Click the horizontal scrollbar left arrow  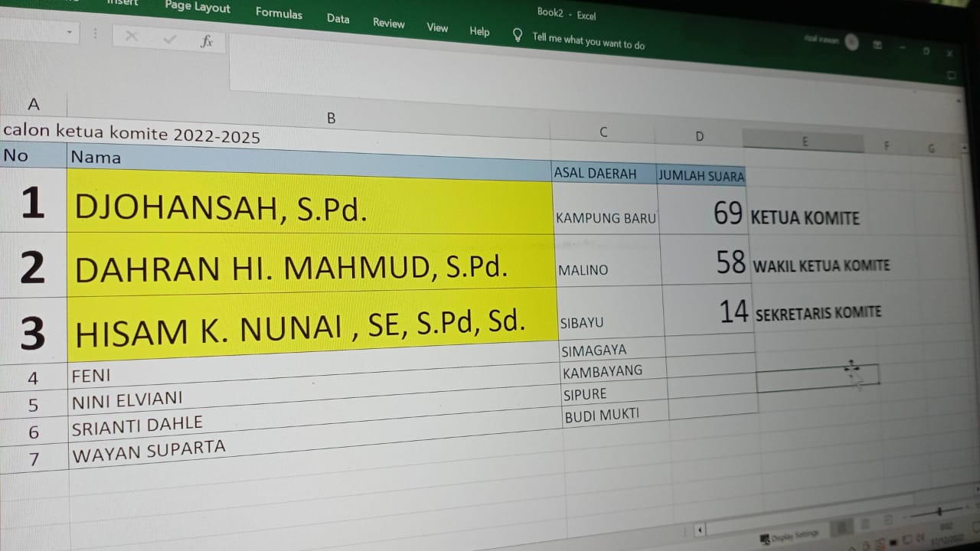(x=700, y=530)
